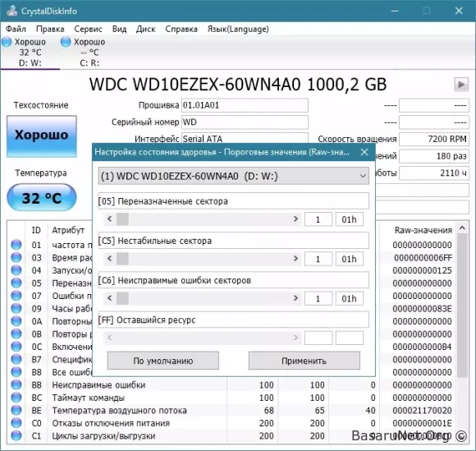The height and width of the screenshot is (451, 476).
Task: Click the scrollbar up arrow in attribute list
Action: point(462,228)
